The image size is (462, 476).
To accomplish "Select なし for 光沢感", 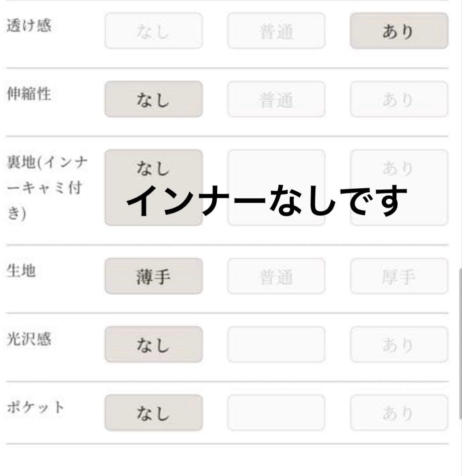I will [x=153, y=345].
